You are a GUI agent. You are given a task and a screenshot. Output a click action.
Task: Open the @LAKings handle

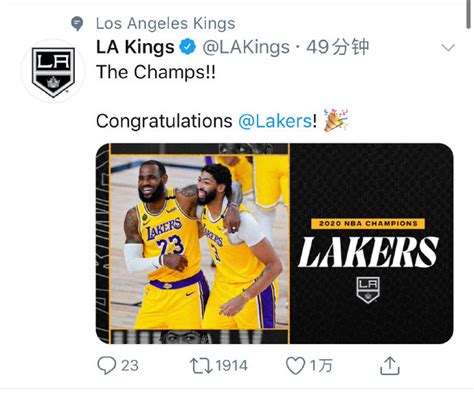[246, 47]
